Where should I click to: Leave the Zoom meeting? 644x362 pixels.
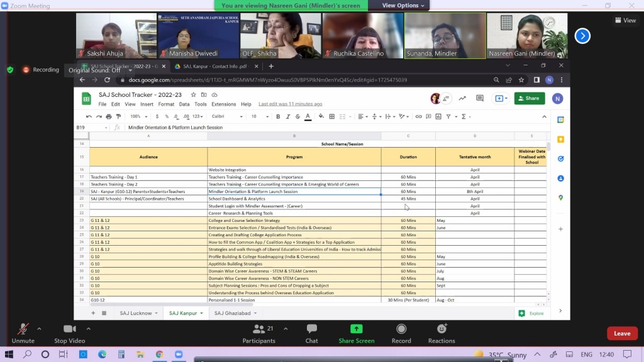pos(621,334)
